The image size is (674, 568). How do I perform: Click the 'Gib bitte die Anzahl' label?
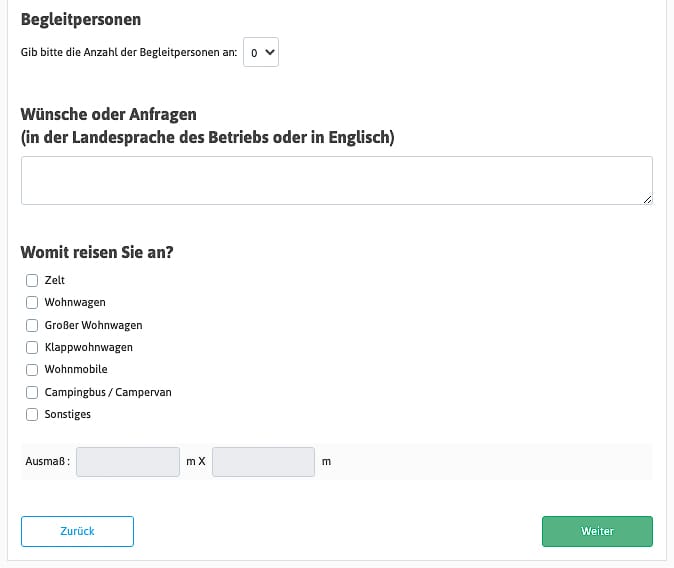[x=129, y=53]
